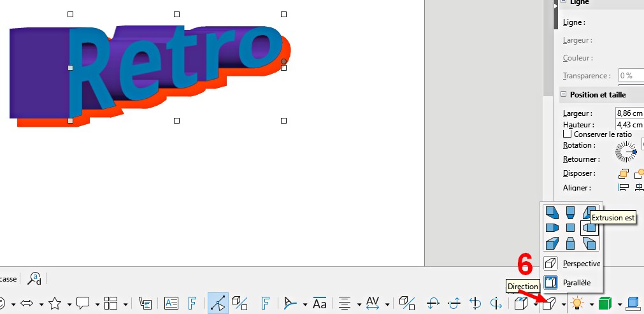644x314 pixels.
Task: Click the Fontwork character spacing 'AV' icon
Action: pyautogui.click(x=373, y=303)
